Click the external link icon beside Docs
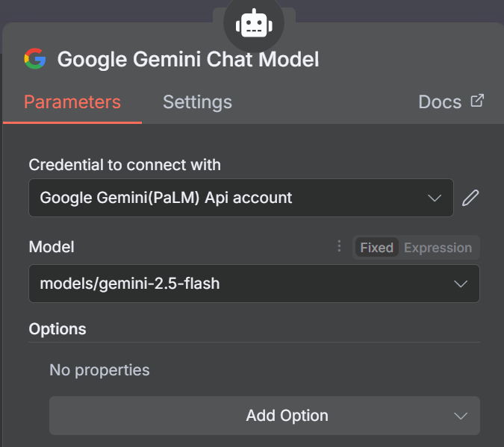 pyautogui.click(x=477, y=101)
